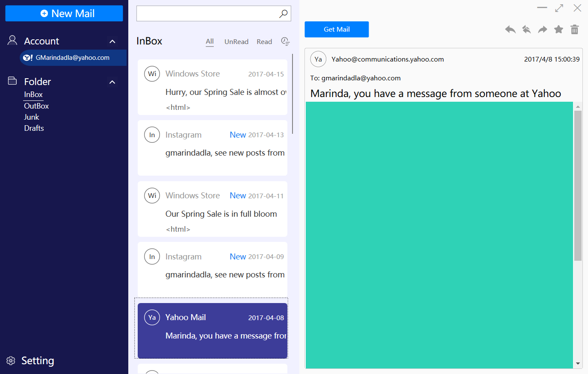Compose a message with New Mail
This screenshot has height=374, width=588.
pos(64,13)
